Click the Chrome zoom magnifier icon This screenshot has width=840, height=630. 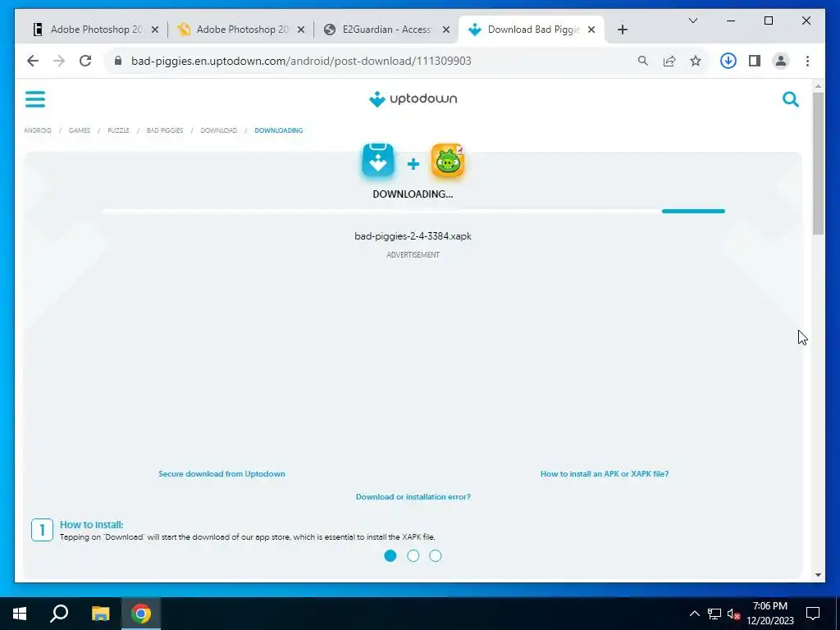tap(643, 61)
